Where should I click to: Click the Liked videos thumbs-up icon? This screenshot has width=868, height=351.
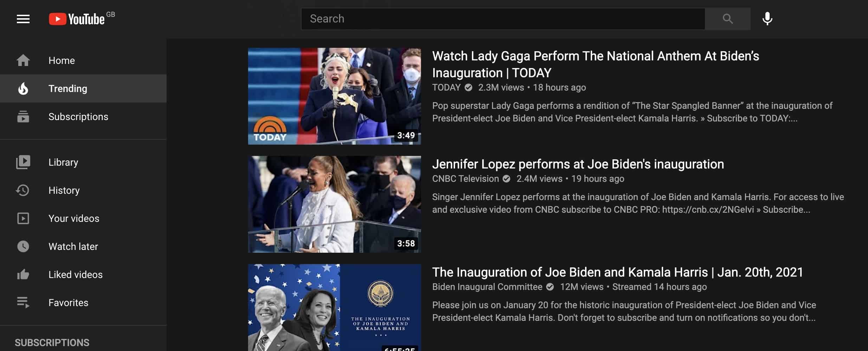tap(23, 274)
